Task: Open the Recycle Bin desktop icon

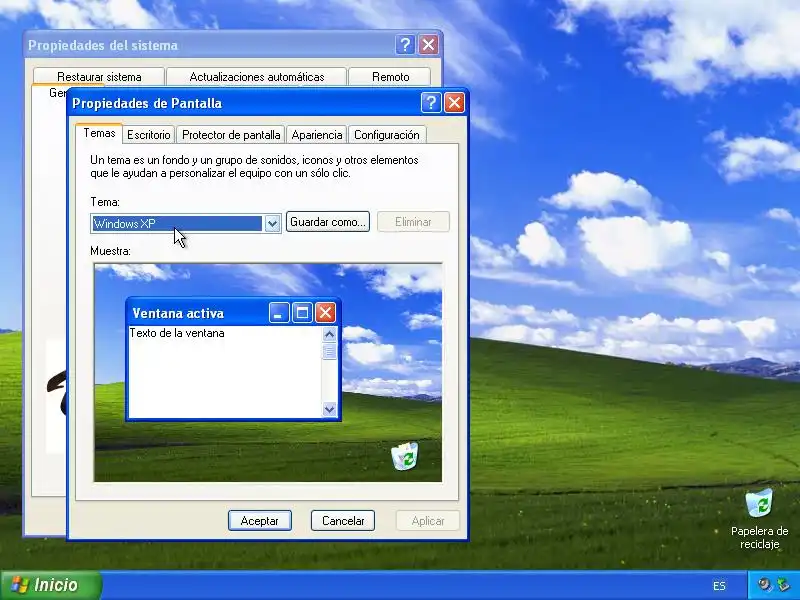Action: [x=759, y=518]
